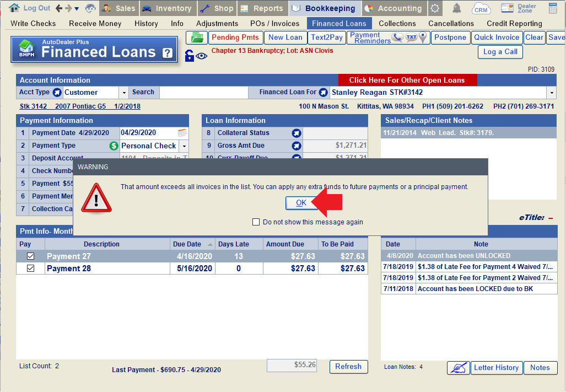
Task: Open the CRM cloud icon
Action: click(x=481, y=8)
